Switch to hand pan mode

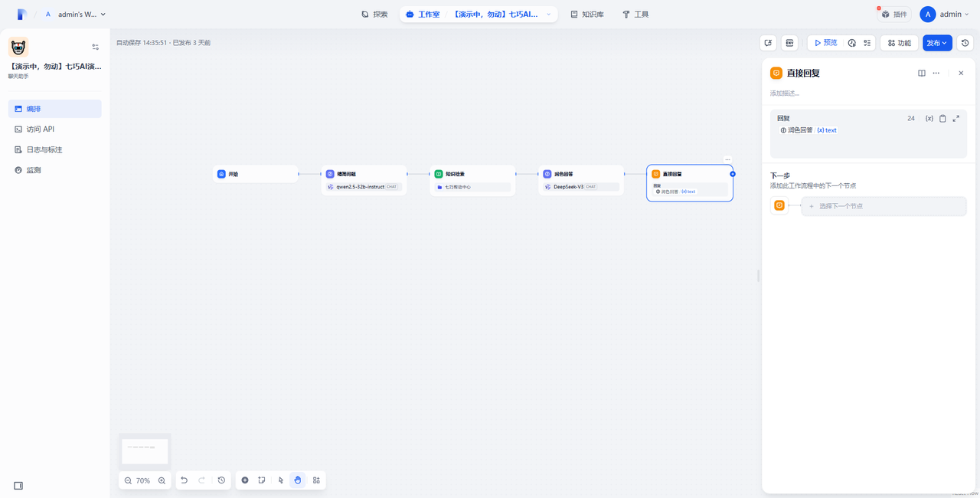click(298, 480)
